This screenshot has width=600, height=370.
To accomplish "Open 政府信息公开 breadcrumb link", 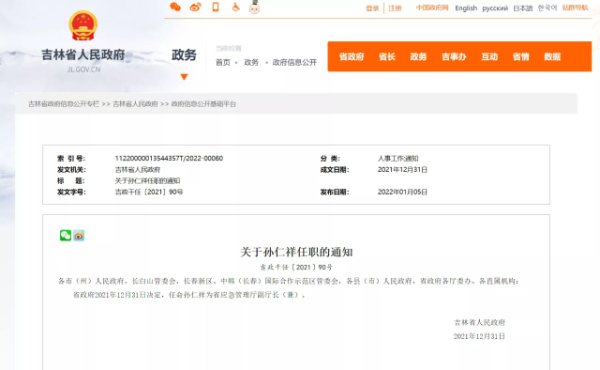I will (x=295, y=62).
